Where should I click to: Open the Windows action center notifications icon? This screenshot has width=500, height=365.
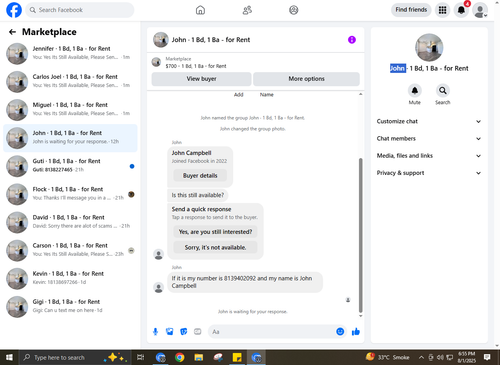[x=487, y=357]
